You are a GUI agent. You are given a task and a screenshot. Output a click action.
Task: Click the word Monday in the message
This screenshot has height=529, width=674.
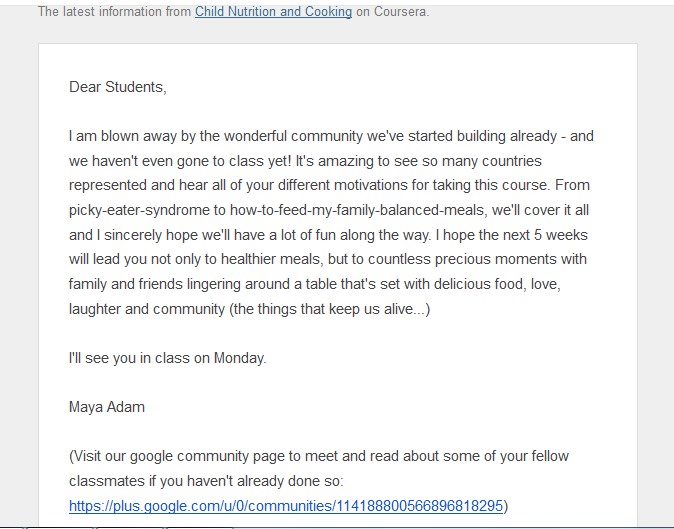click(240, 358)
